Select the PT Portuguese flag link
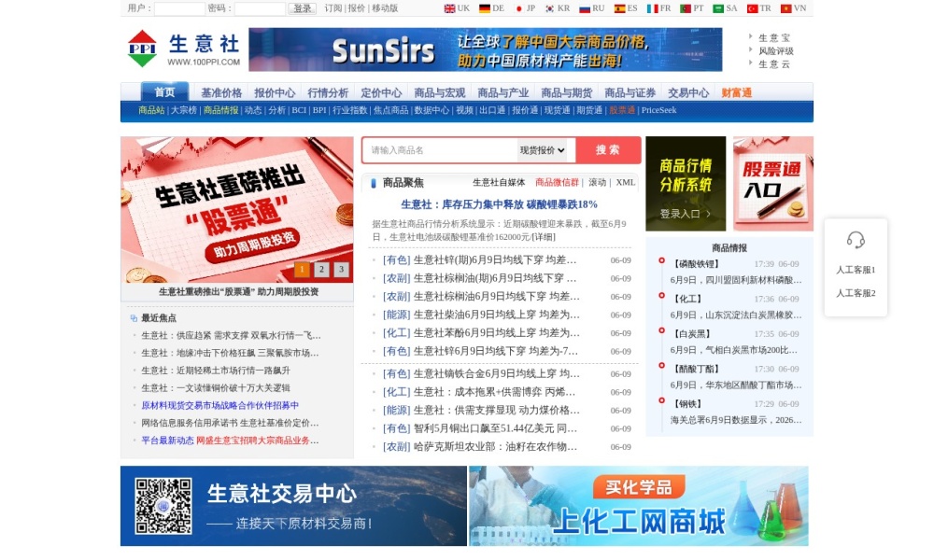Screen dimensions: 934x560 coord(691,8)
